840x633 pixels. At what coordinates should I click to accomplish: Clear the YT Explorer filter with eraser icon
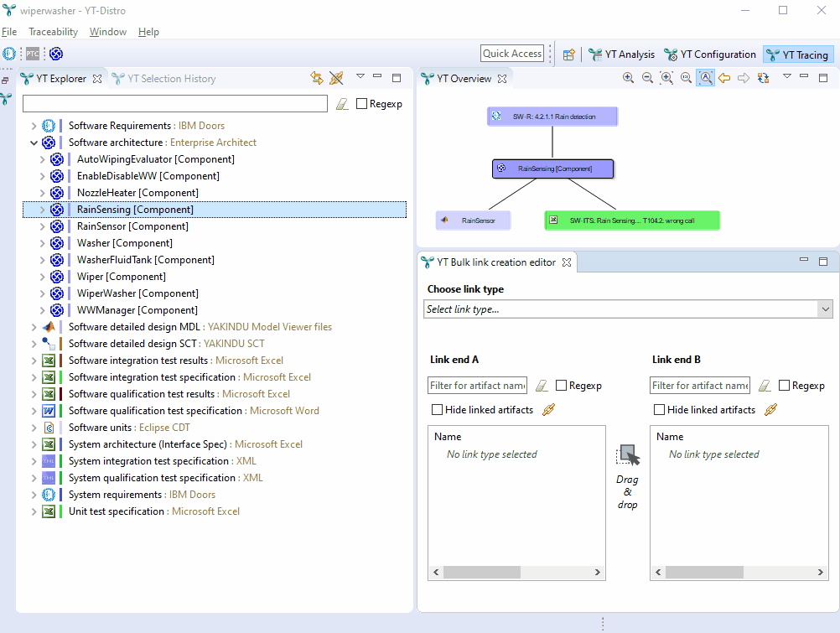pyautogui.click(x=342, y=104)
